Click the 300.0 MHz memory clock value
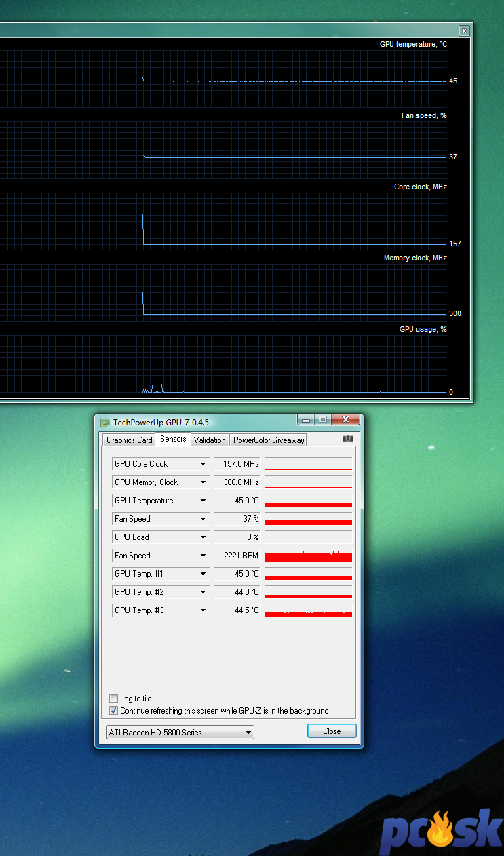504x856 pixels. coord(237,482)
